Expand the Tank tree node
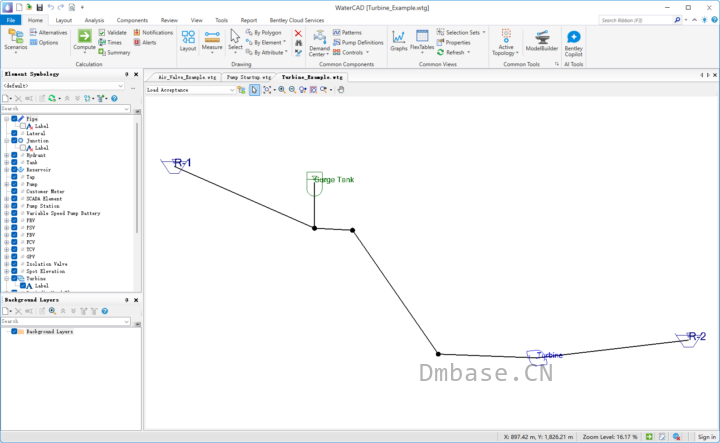Viewport: 720px width, 443px height. (6, 163)
